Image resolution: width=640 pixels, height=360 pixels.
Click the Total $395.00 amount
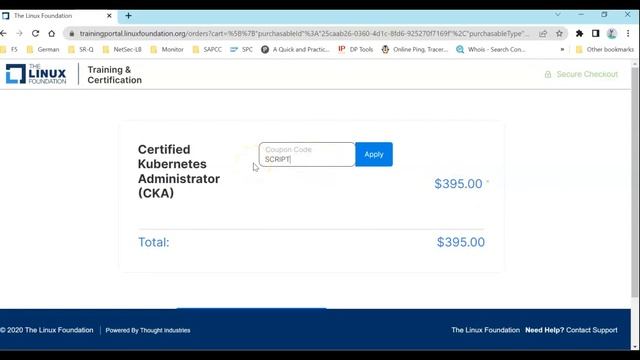pos(461,242)
